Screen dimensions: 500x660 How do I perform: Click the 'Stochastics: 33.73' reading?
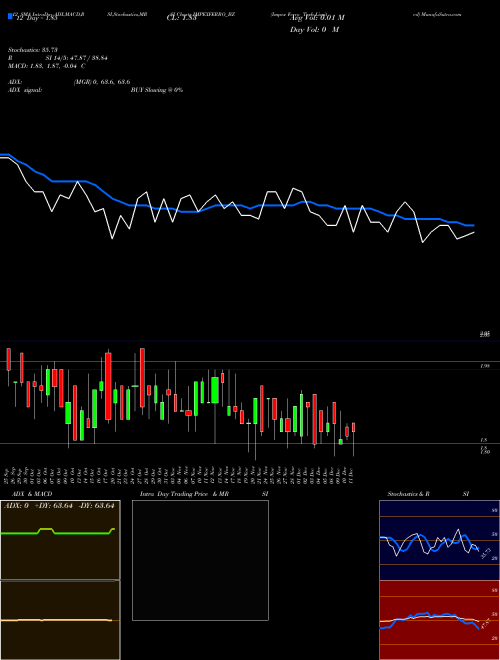32,50
